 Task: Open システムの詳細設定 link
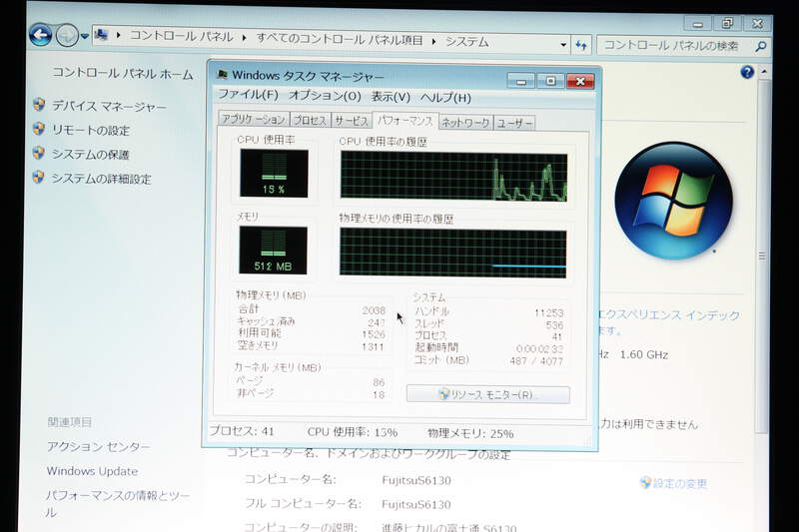coord(102,179)
